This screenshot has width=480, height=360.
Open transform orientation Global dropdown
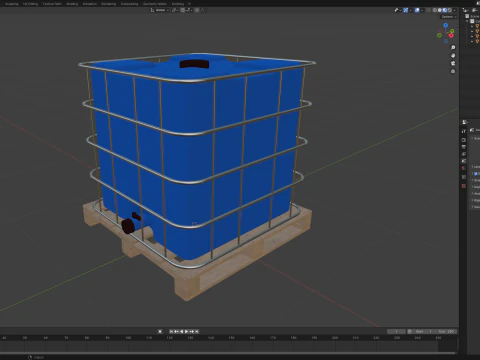[160, 10]
